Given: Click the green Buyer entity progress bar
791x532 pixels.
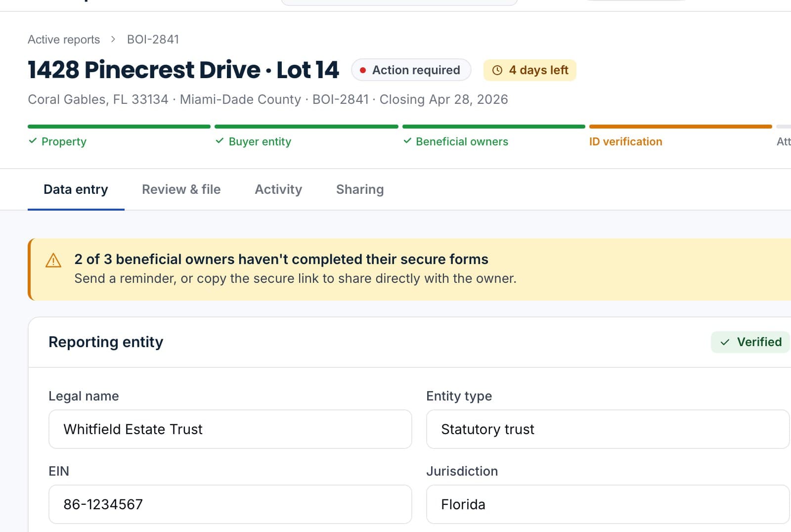Looking at the screenshot, I should pyautogui.click(x=307, y=127).
